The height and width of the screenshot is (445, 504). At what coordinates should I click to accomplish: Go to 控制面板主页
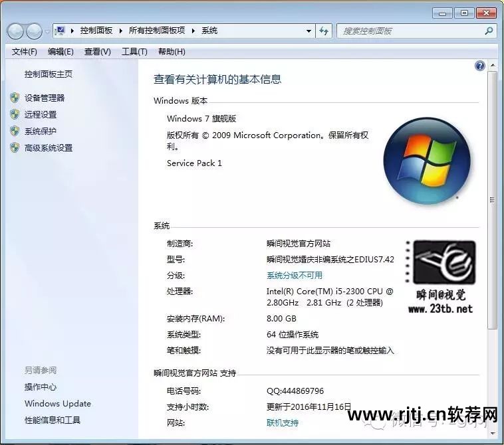click(x=49, y=74)
